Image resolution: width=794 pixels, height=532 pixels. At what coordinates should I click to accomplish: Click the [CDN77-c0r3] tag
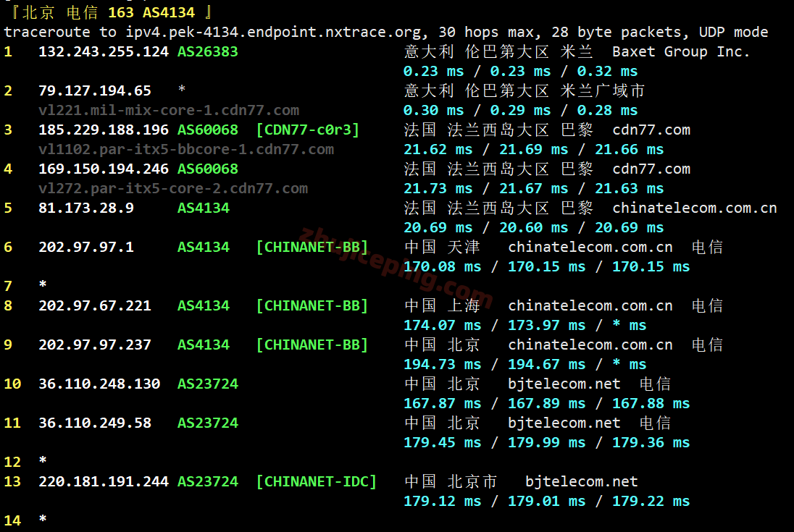(x=308, y=130)
